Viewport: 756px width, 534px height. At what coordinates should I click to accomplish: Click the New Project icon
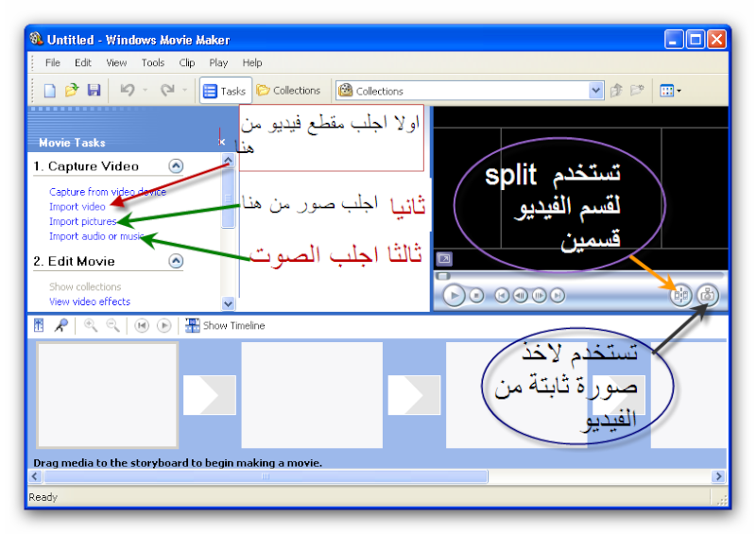pos(50,90)
